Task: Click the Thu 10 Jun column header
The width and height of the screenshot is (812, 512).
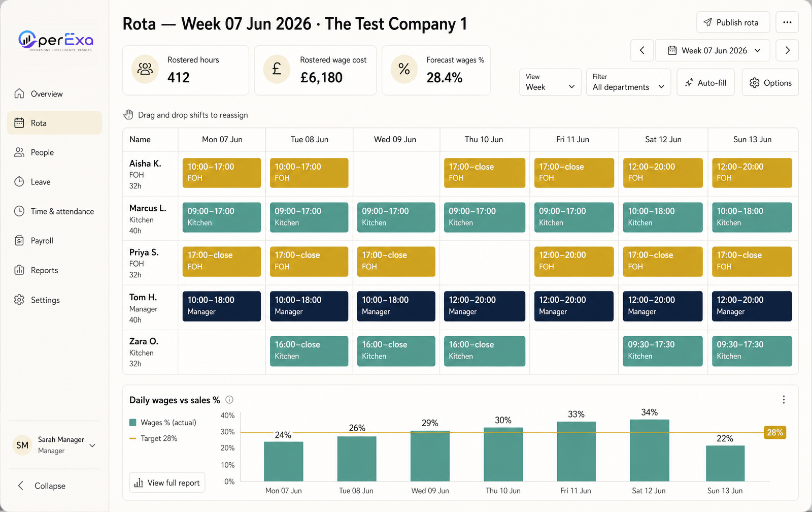Action: 484,139
